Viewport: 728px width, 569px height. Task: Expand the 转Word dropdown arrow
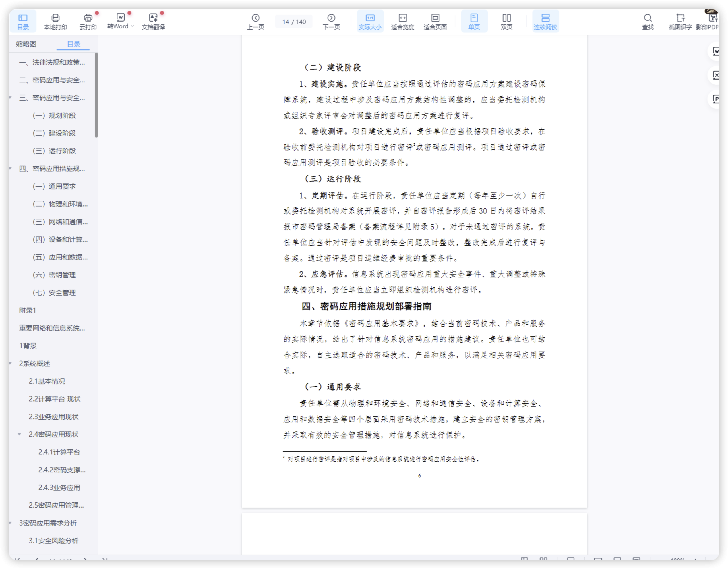coord(132,26)
